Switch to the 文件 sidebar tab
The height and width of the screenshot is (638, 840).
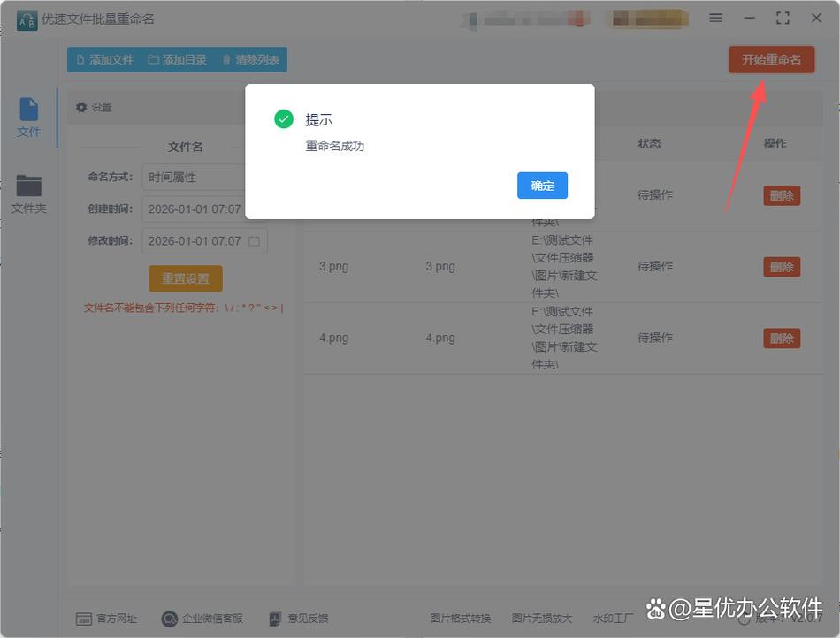pos(28,118)
